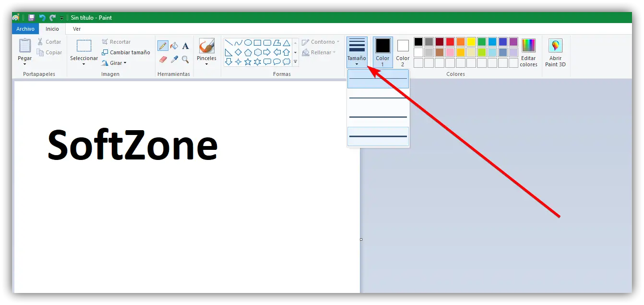Screen dimensions: 644x305
Task: Switch to the Inicio tab
Action: coord(52,29)
